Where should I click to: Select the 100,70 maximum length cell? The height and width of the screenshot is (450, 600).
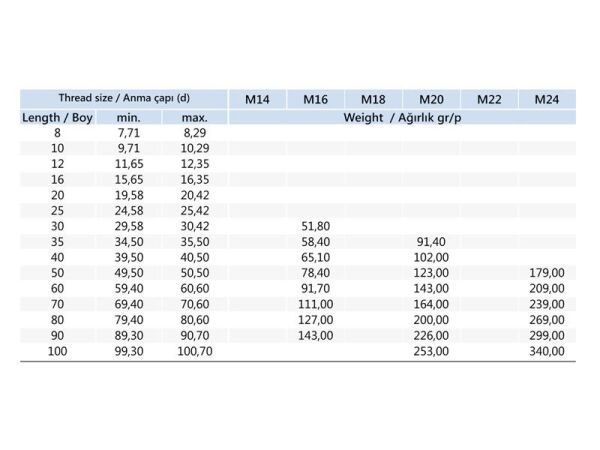point(194,351)
